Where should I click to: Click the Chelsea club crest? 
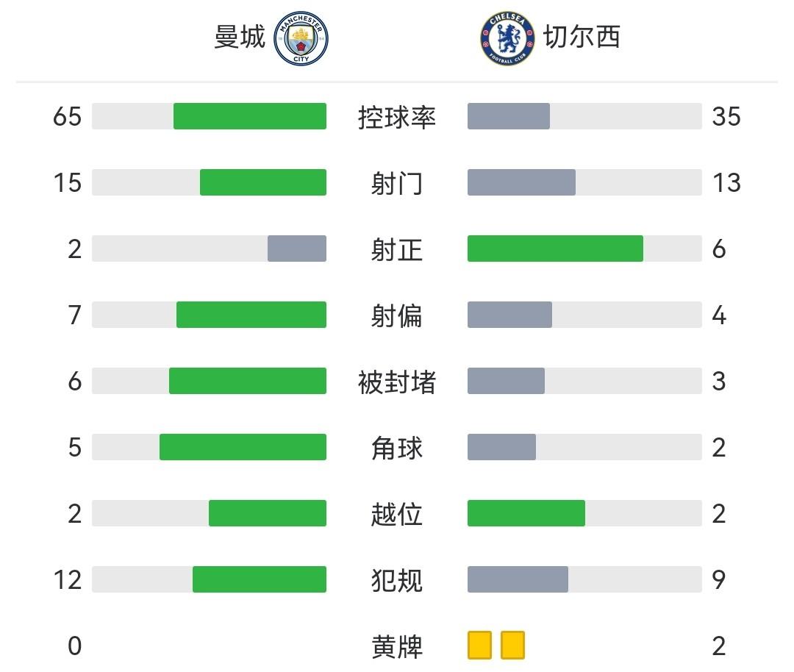[x=507, y=39]
